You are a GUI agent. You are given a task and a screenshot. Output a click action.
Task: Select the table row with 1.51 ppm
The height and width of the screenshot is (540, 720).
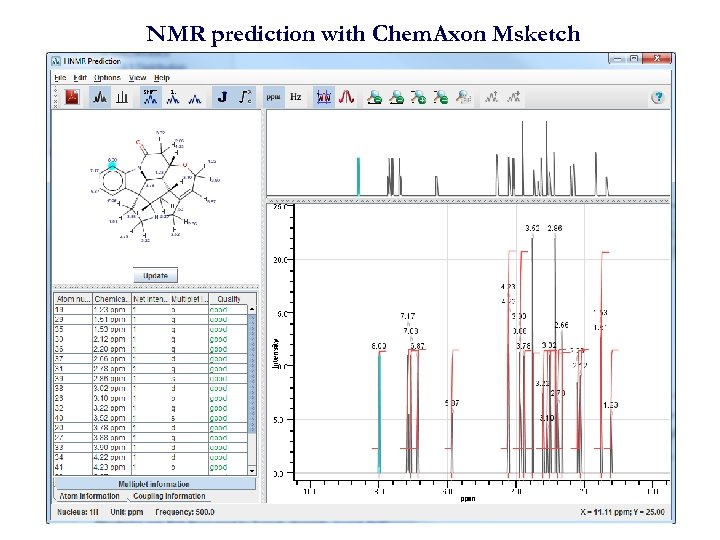click(x=151, y=319)
